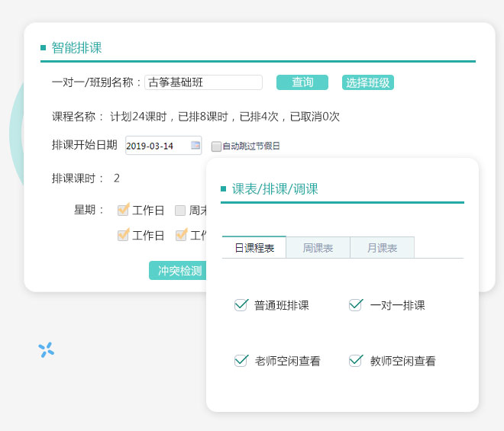504x431 pixels.
Task: Open the calendar date picker icon
Action: [195, 146]
